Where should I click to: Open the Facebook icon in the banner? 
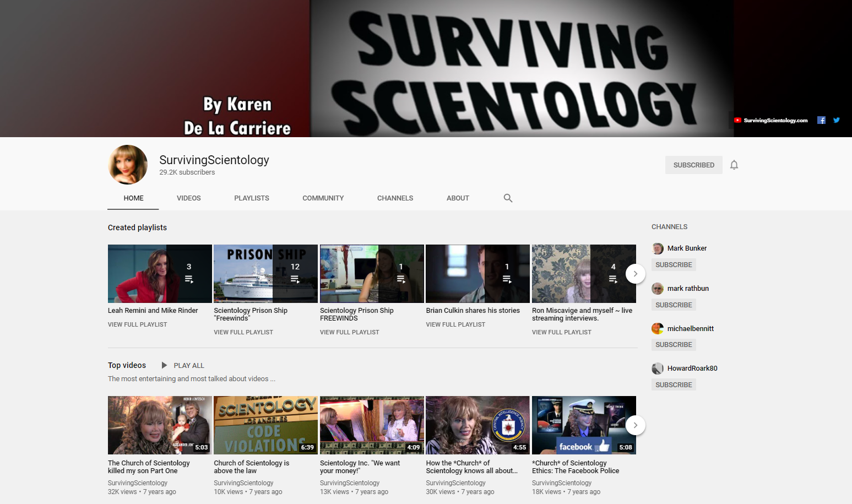821,120
